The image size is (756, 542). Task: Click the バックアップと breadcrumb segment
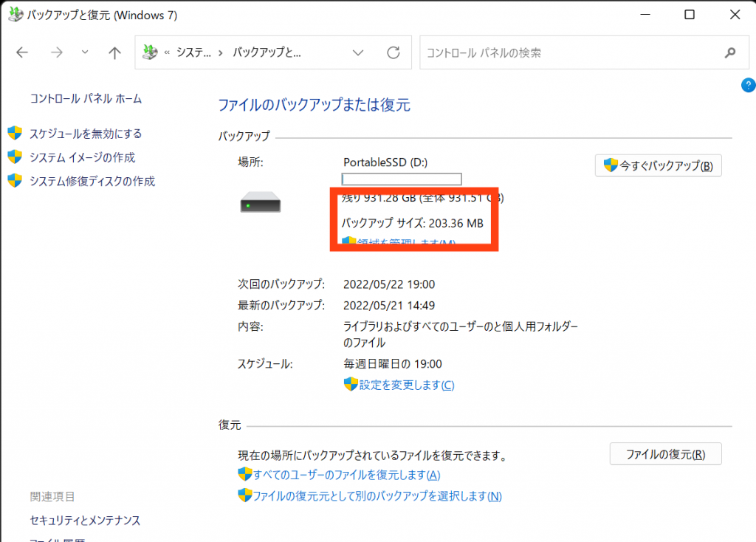267,52
